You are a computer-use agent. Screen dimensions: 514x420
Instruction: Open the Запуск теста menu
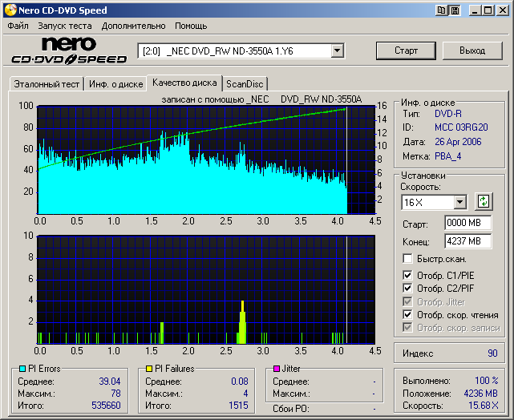pos(65,26)
